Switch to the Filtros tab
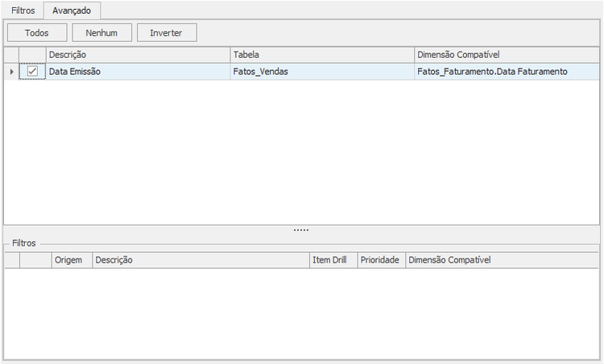Image resolution: width=604 pixels, height=364 pixels. (23, 10)
